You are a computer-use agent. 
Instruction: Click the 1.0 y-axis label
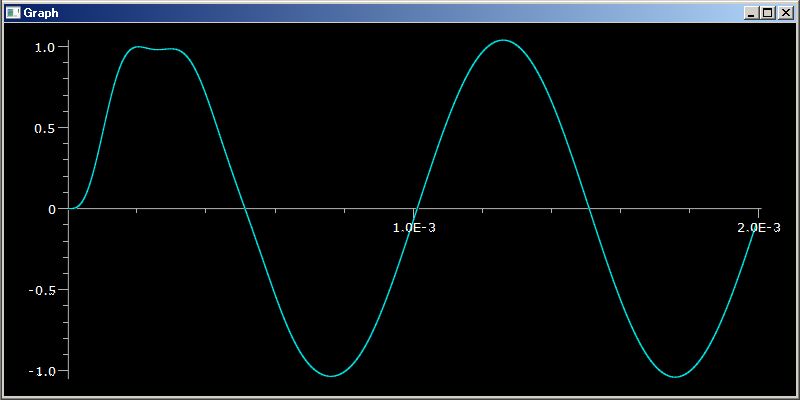pos(44,47)
